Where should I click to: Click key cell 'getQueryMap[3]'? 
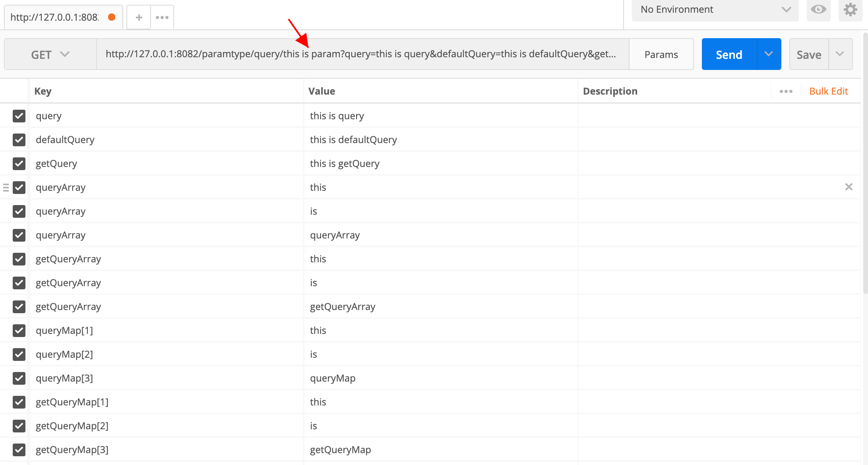pos(167,449)
